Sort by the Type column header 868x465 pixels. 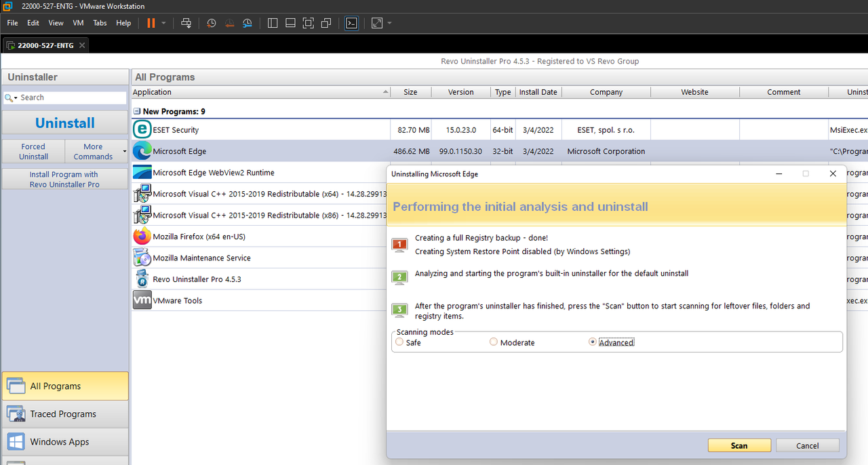502,92
